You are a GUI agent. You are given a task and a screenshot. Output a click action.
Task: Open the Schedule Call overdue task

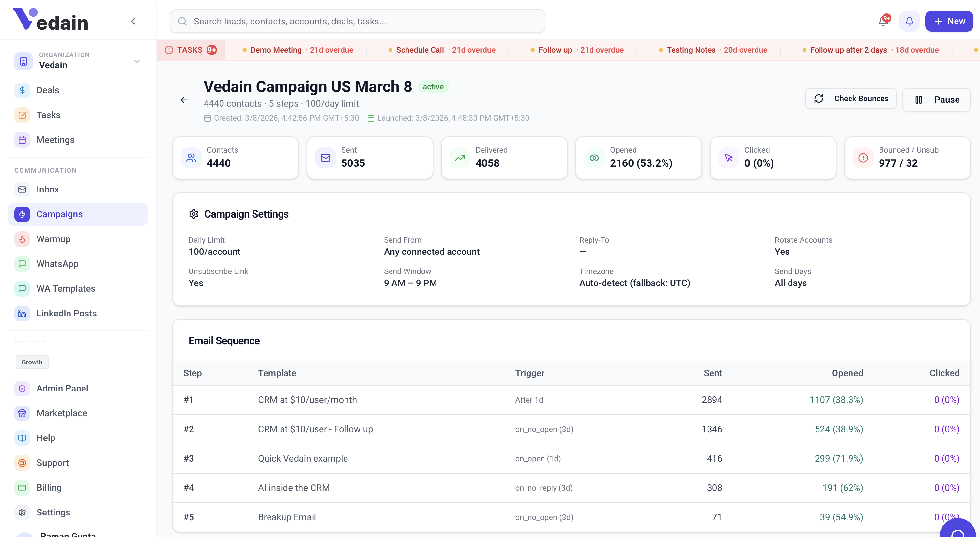442,50
